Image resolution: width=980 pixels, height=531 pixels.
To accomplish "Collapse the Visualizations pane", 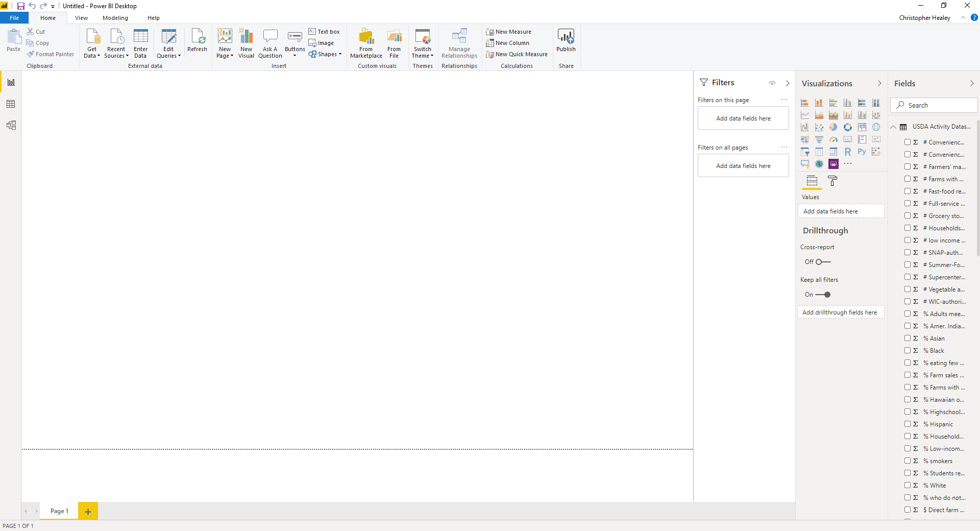I will pos(879,83).
